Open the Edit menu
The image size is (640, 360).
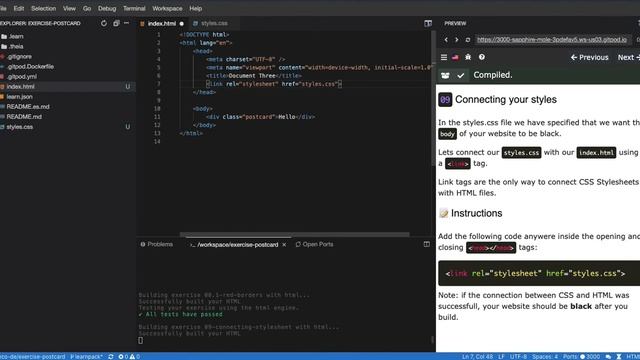tap(19, 8)
